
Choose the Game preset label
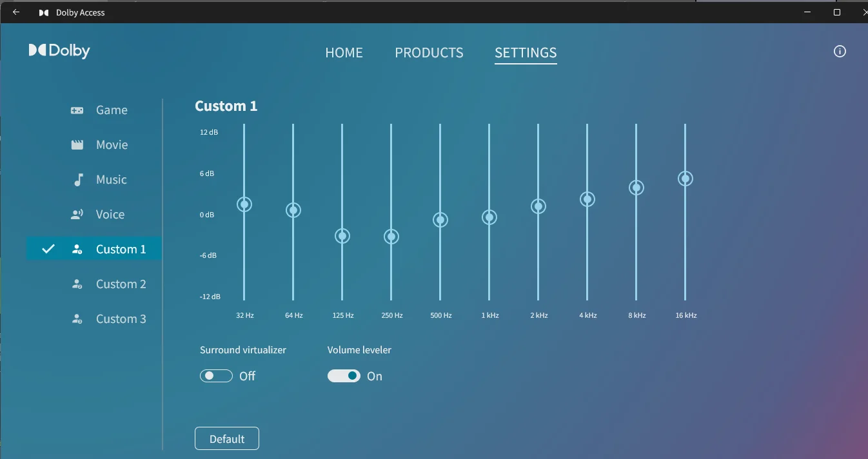(112, 110)
